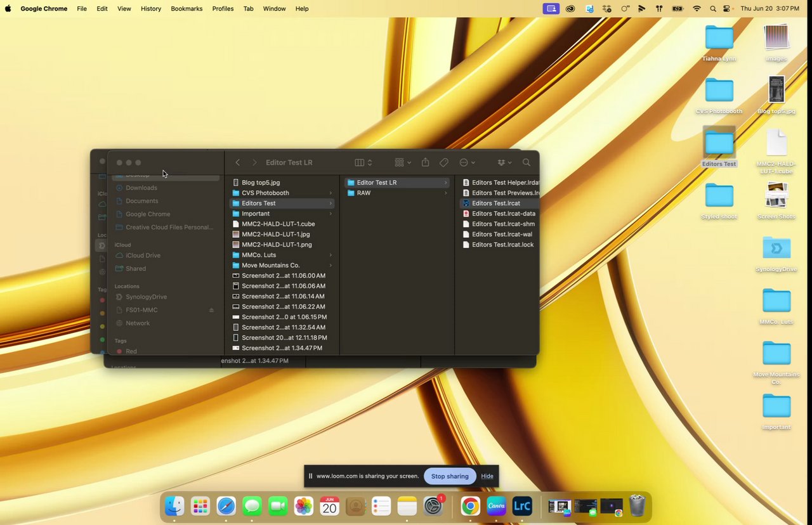The image size is (812, 525).
Task: Open the Edit menu
Action: coord(102,9)
